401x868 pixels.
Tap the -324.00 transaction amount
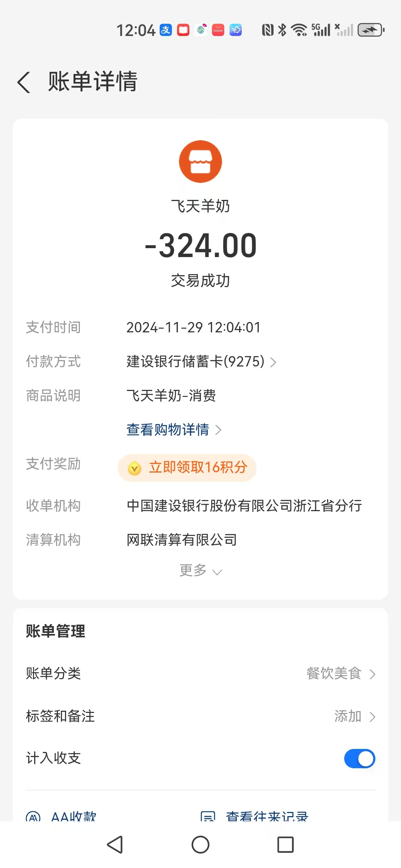click(x=200, y=246)
